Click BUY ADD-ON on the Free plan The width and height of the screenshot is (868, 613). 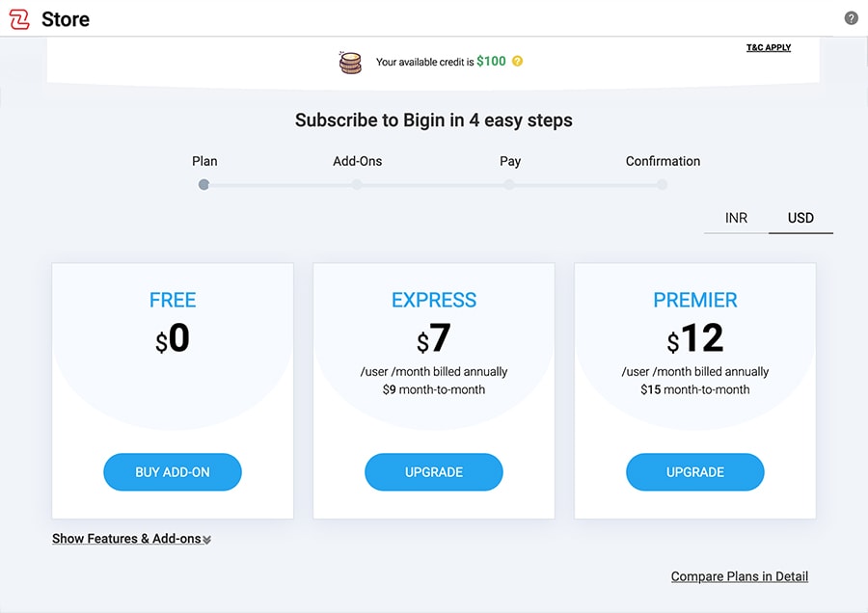172,472
